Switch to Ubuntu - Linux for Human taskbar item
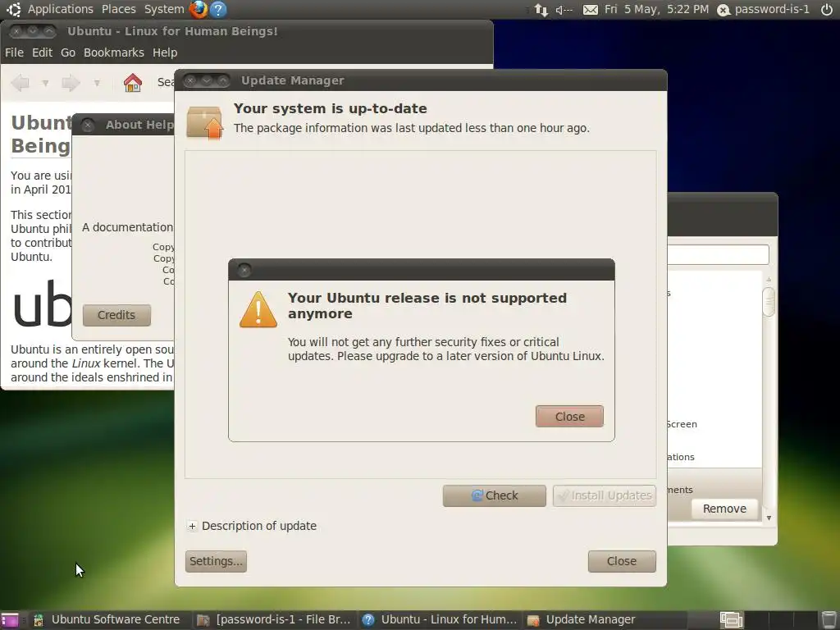840x630 pixels. click(x=440, y=620)
